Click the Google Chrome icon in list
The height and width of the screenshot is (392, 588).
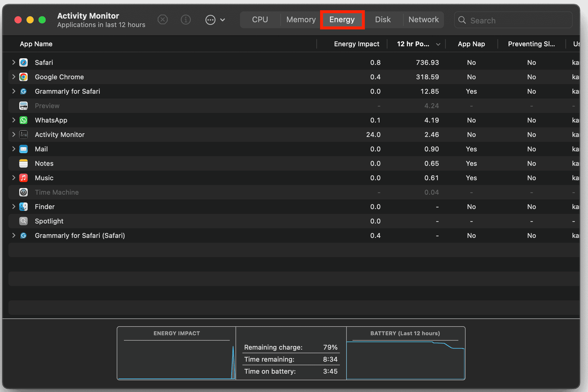(x=24, y=77)
